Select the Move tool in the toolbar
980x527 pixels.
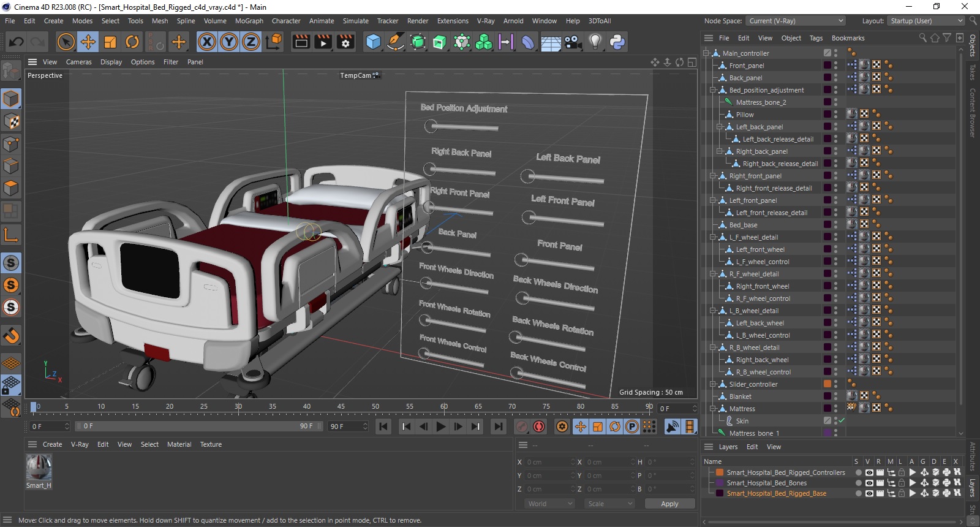click(88, 42)
